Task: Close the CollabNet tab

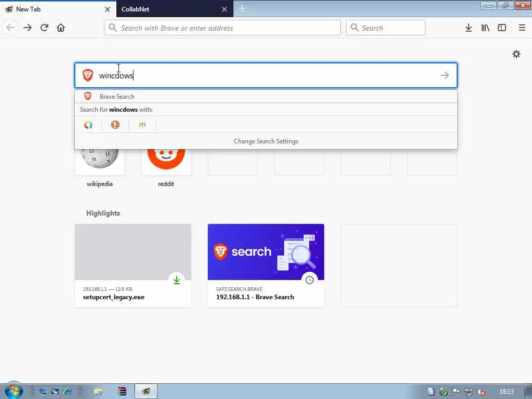Action: 224,9
